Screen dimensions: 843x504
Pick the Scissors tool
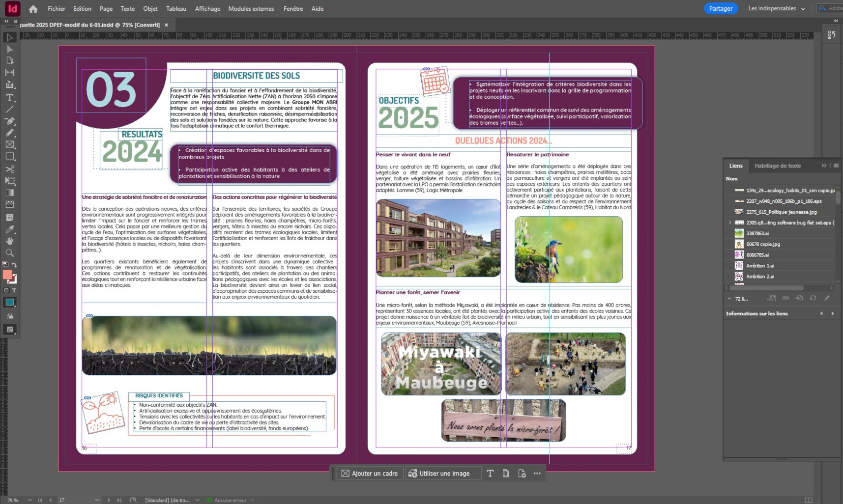pos(9,169)
